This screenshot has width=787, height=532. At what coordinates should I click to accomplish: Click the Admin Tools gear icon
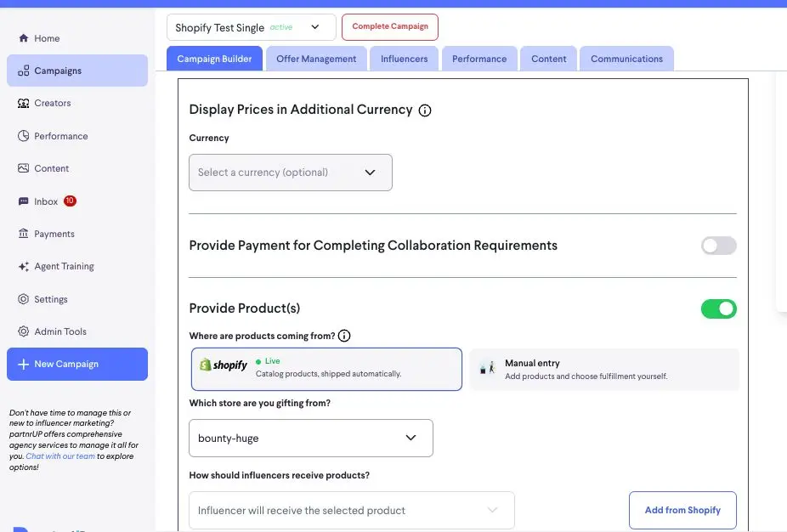[x=23, y=331]
